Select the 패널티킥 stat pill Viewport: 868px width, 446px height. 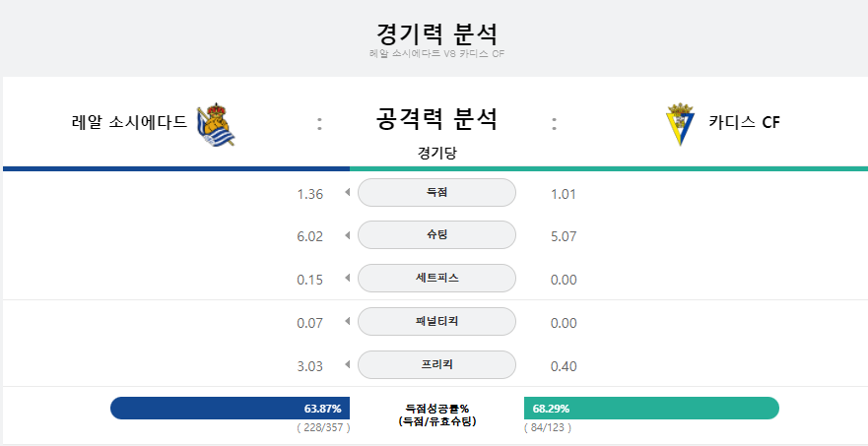tap(436, 322)
